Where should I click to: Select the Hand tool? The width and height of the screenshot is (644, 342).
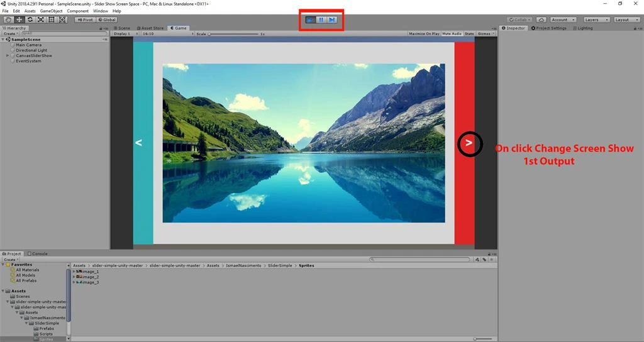[8, 19]
